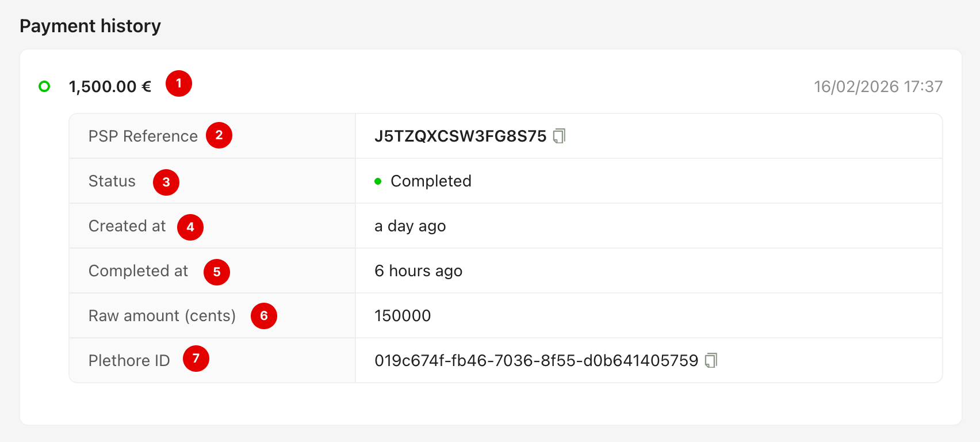
Task: Click red annotation badge number 7
Action: [x=196, y=359]
